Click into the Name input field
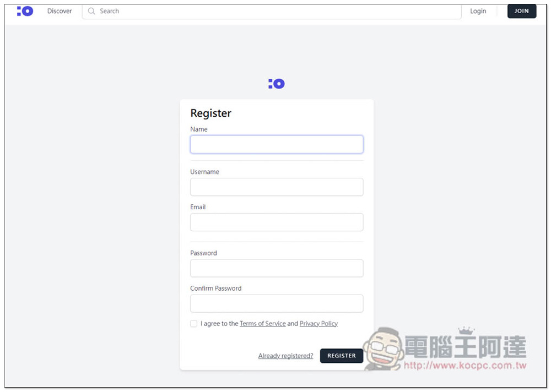The height and width of the screenshot is (392, 551). tap(277, 144)
